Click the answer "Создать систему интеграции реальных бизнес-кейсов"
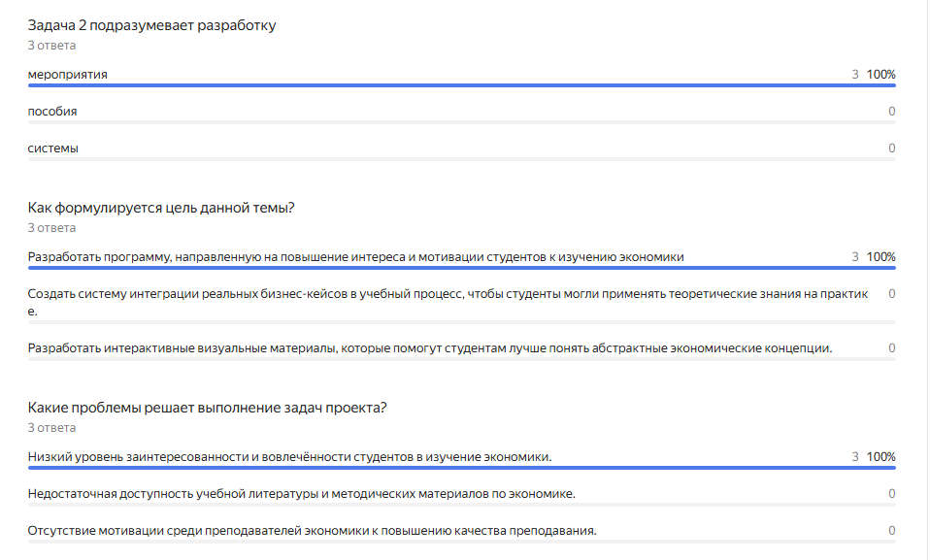The image size is (930, 560). point(447,294)
